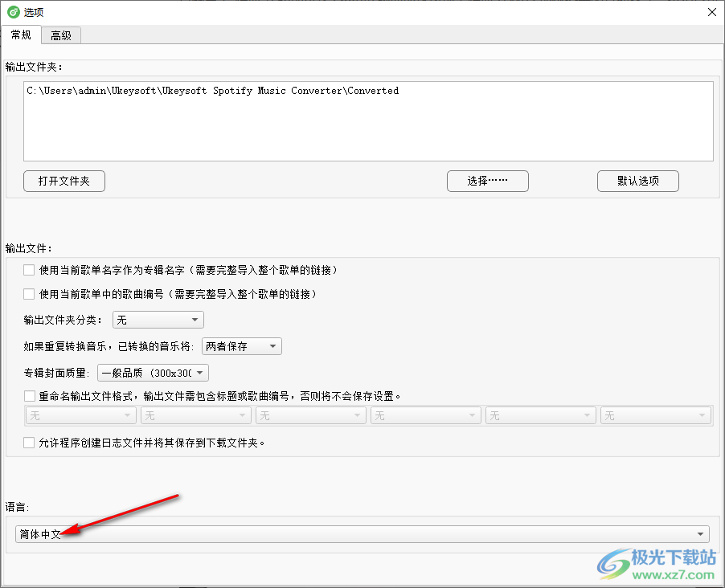Click the 打开文件夹 button
The height and width of the screenshot is (588, 725).
[64, 182]
